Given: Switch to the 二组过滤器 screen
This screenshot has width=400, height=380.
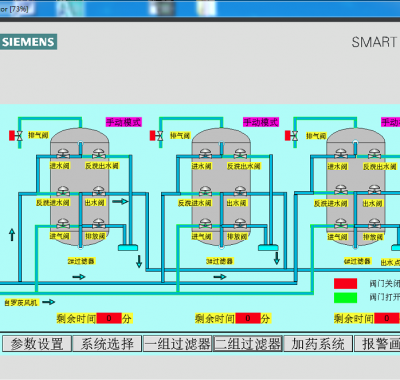Looking at the screenshot, I should [248, 344].
